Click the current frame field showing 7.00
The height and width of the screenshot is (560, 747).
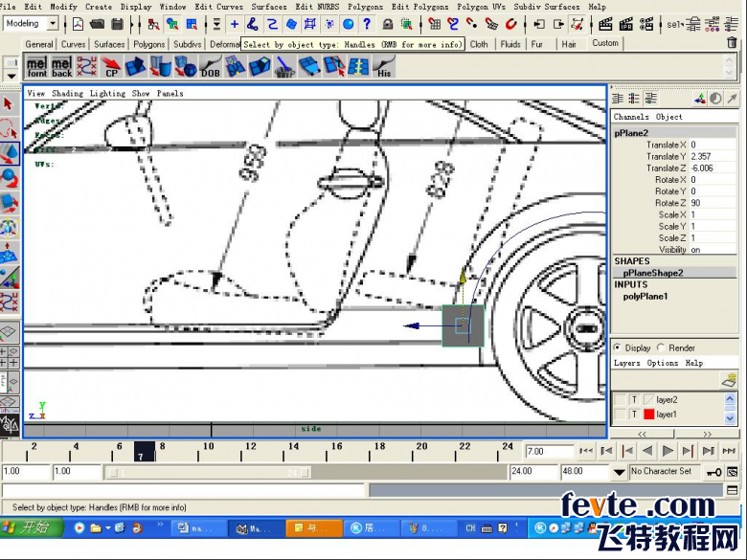click(550, 451)
